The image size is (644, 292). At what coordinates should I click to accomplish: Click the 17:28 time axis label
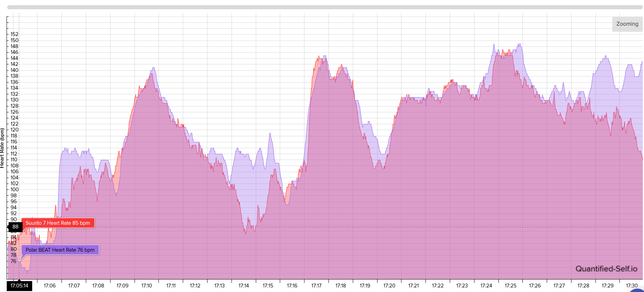[x=583, y=286]
